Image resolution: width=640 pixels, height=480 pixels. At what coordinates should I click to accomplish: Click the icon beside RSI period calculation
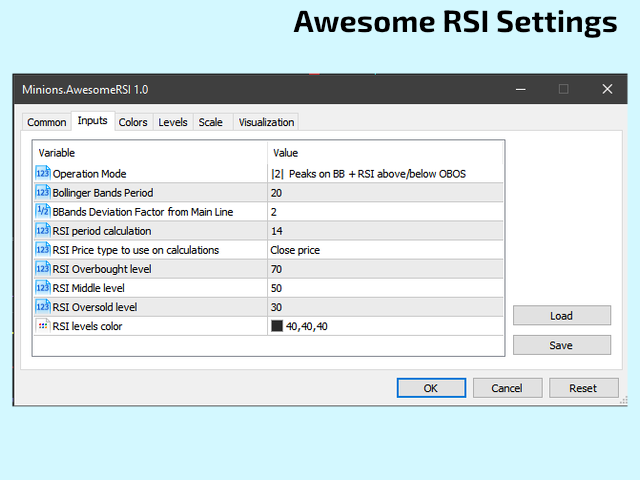[42, 230]
